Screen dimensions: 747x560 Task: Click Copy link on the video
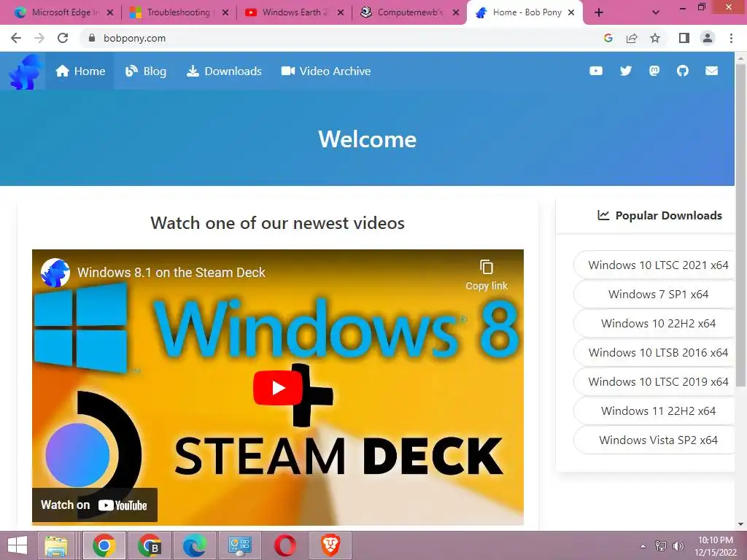(x=487, y=275)
